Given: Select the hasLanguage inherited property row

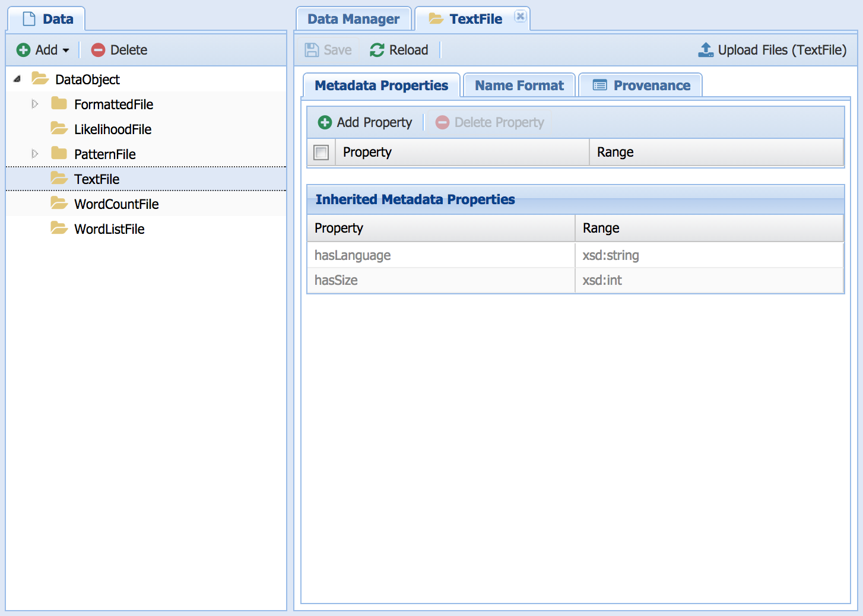Looking at the screenshot, I should 440,255.
